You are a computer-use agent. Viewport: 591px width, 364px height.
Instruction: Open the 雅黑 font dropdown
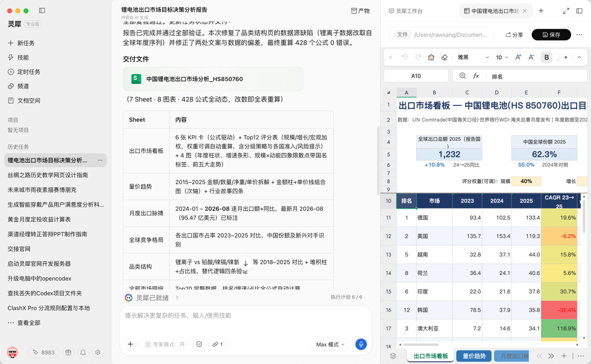[473, 57]
